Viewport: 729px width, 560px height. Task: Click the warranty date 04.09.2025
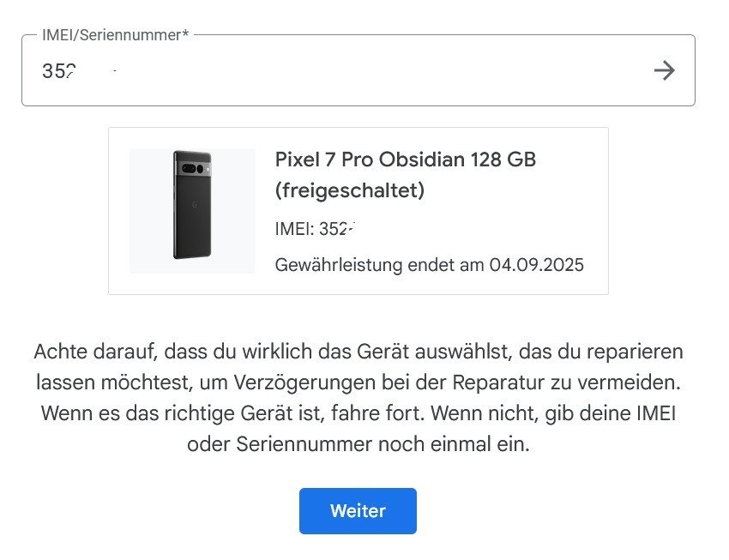[x=536, y=264]
